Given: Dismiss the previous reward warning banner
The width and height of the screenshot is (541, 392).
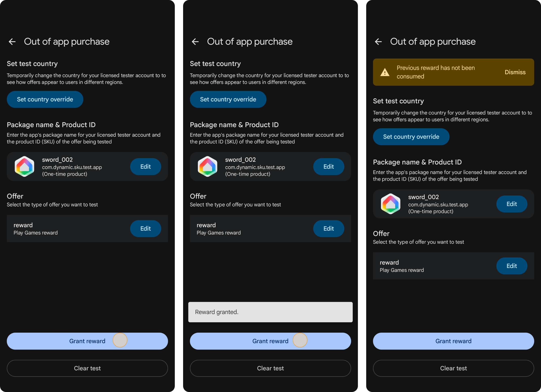Looking at the screenshot, I should (515, 72).
